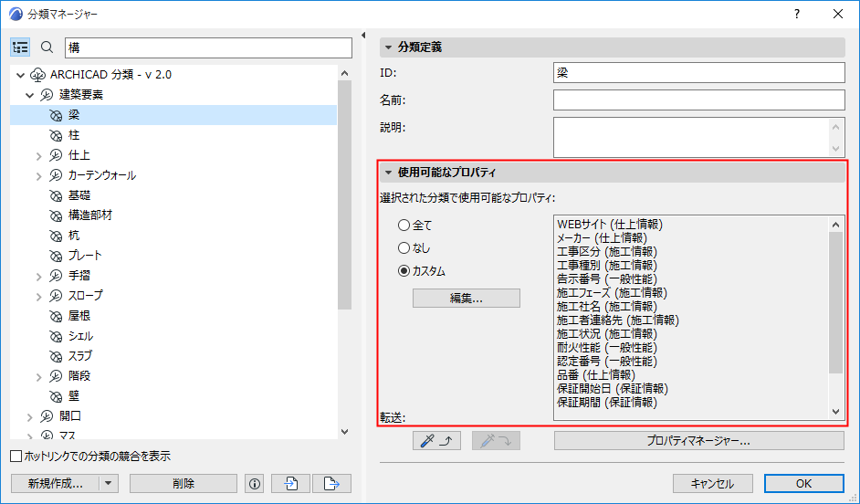
Task: Toggle the tree view icon
Action: coord(20,47)
